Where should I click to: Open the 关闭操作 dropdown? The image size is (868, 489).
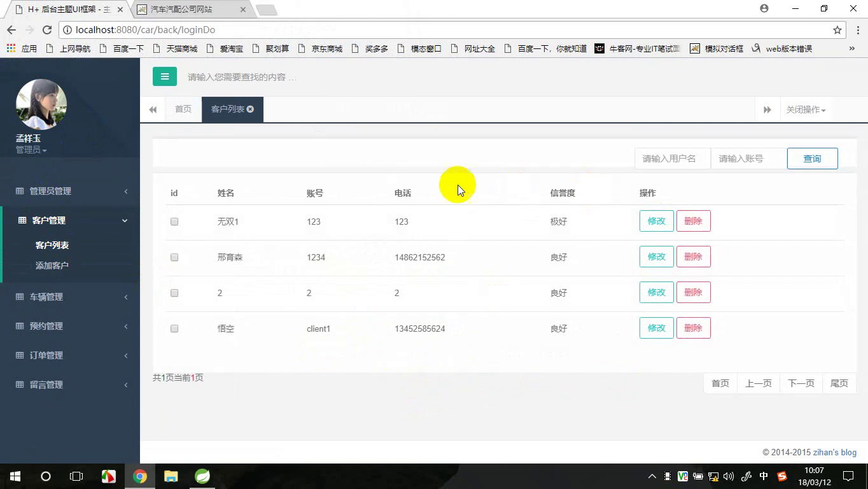(806, 110)
